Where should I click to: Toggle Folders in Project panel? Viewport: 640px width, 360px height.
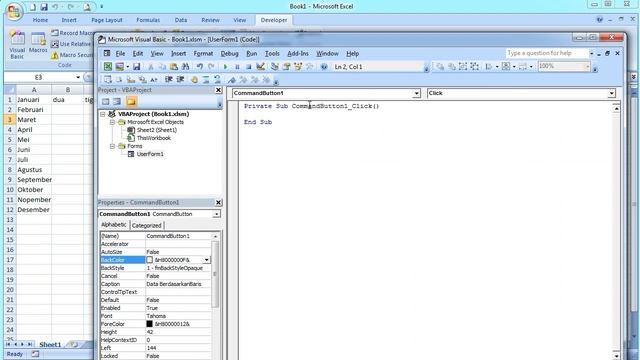coord(131,101)
